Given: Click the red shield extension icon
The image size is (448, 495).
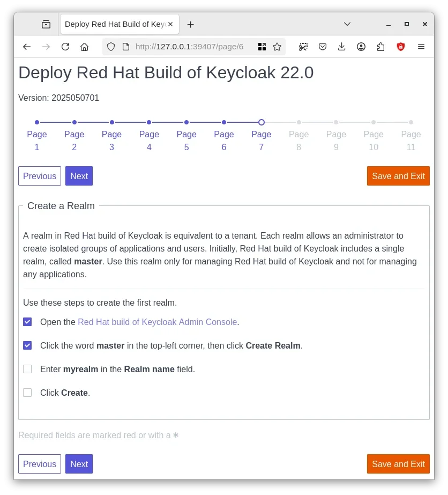Looking at the screenshot, I should pyautogui.click(x=401, y=47).
